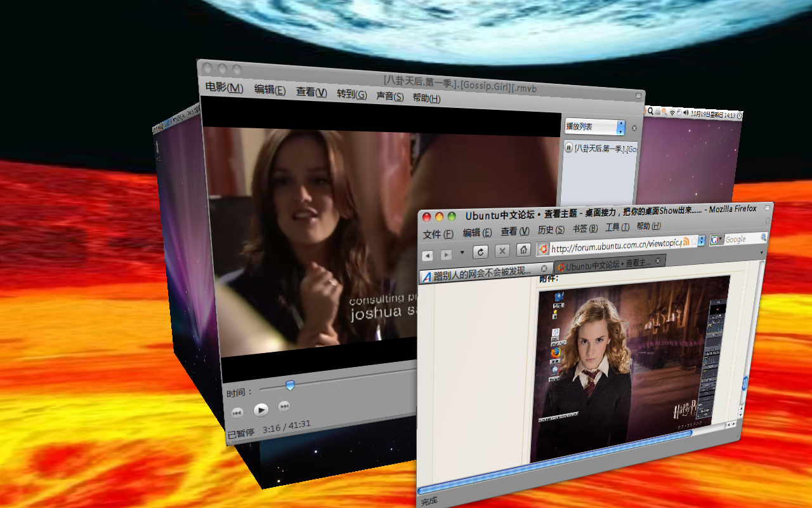Open movie player 声音(S) menu
Image resolution: width=812 pixels, height=508 pixels.
pyautogui.click(x=390, y=96)
